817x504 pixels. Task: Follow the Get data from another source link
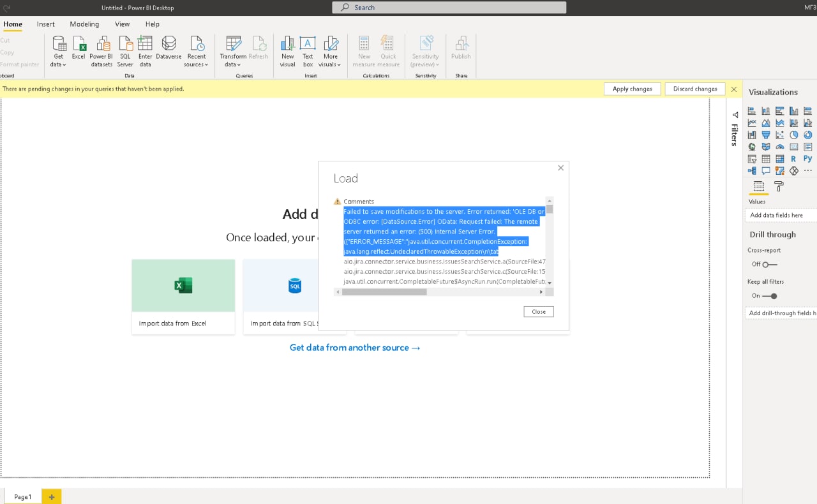pos(355,348)
